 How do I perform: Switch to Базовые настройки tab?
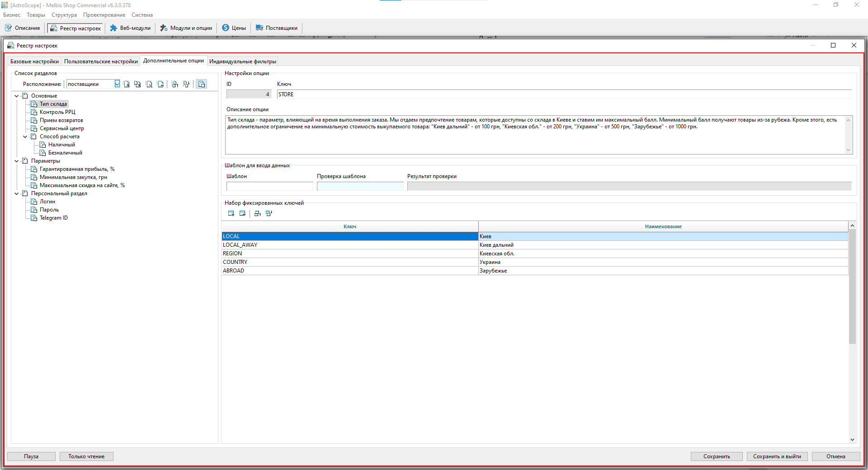pos(34,61)
